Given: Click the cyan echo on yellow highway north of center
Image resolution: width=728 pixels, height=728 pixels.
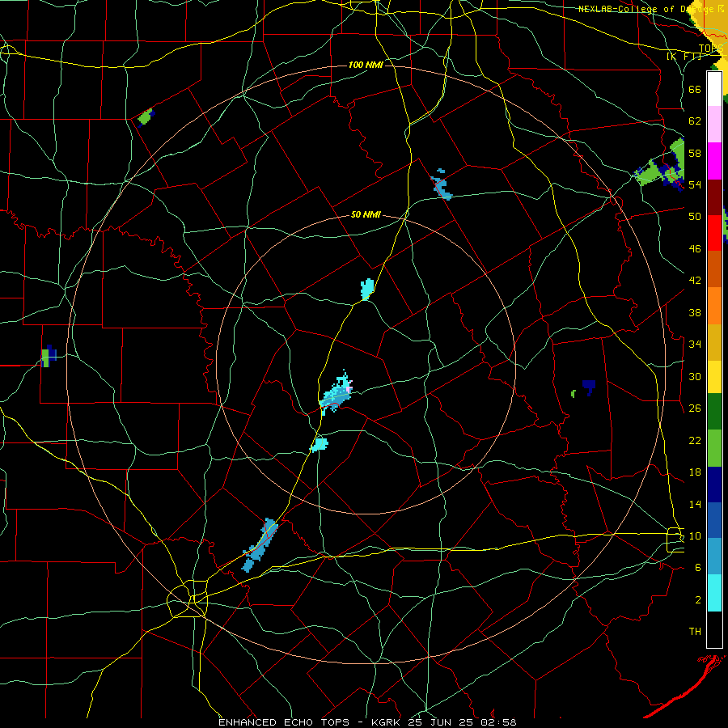Looking at the screenshot, I should click(367, 290).
